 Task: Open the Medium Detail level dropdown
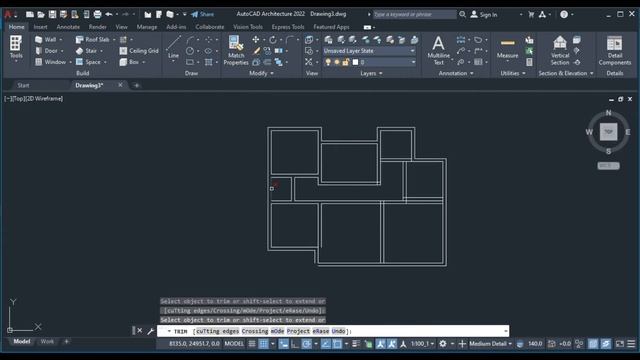490,344
